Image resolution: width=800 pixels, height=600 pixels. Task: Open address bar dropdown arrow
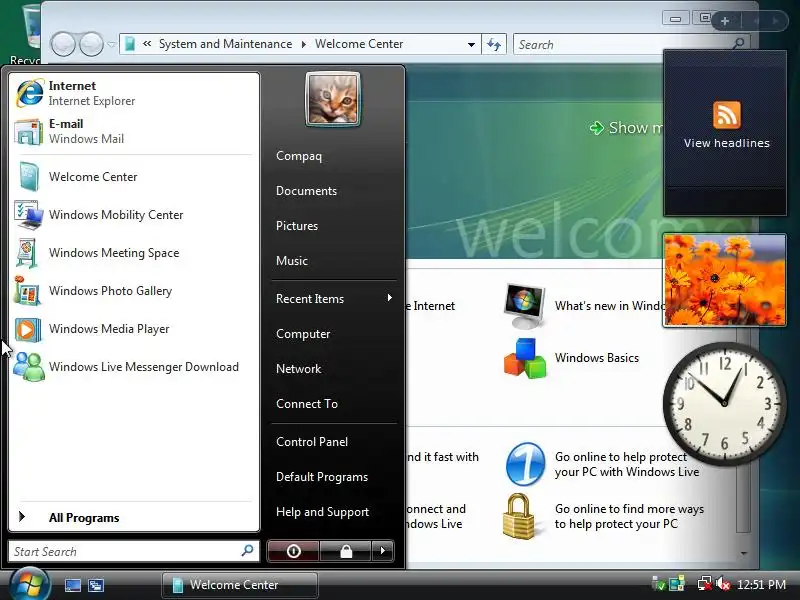(x=471, y=44)
